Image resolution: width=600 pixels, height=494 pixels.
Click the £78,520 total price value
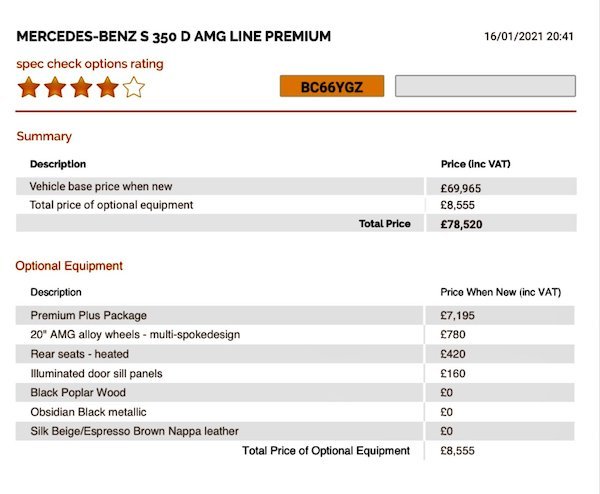pos(462,224)
